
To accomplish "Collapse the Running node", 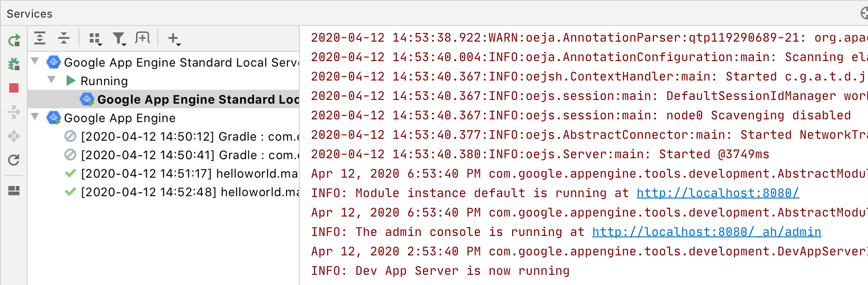I will pyautogui.click(x=51, y=81).
